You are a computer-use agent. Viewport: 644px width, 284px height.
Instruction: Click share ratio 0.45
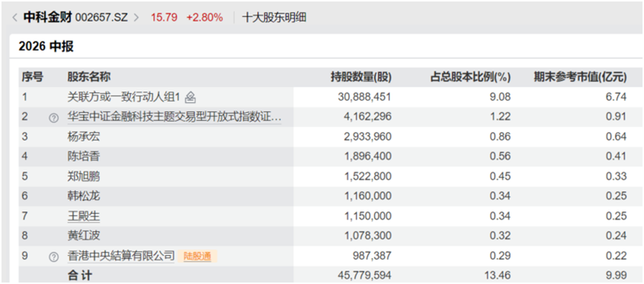pyautogui.click(x=500, y=176)
